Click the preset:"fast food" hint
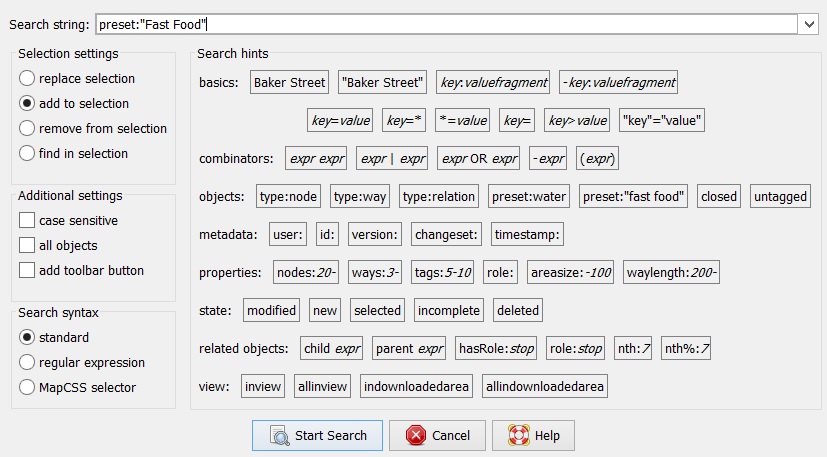Screen dimensions: 827x457 click(x=633, y=196)
